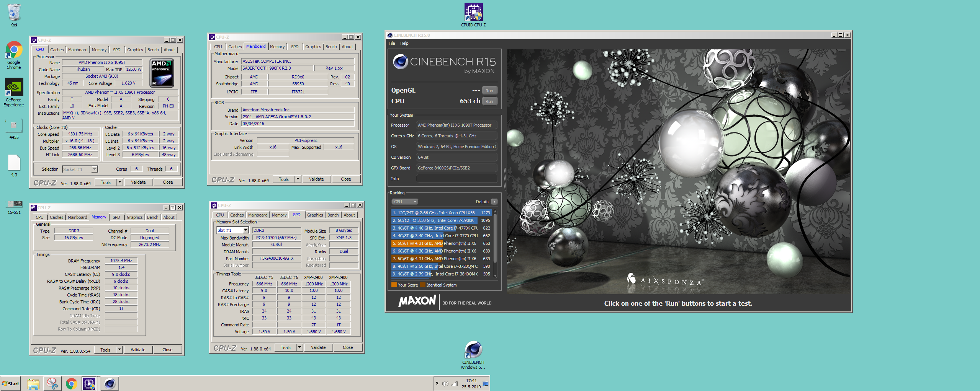
Task: Select the desktop file named 4,3
Action: 14,166
